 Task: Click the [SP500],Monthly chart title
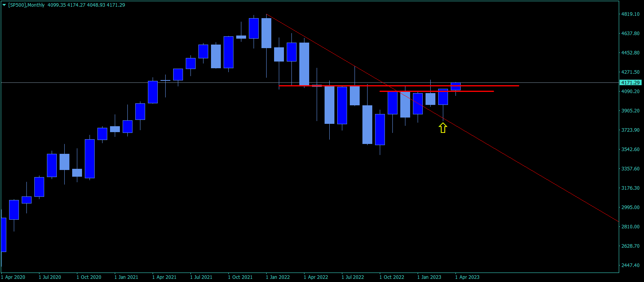pyautogui.click(x=26, y=5)
